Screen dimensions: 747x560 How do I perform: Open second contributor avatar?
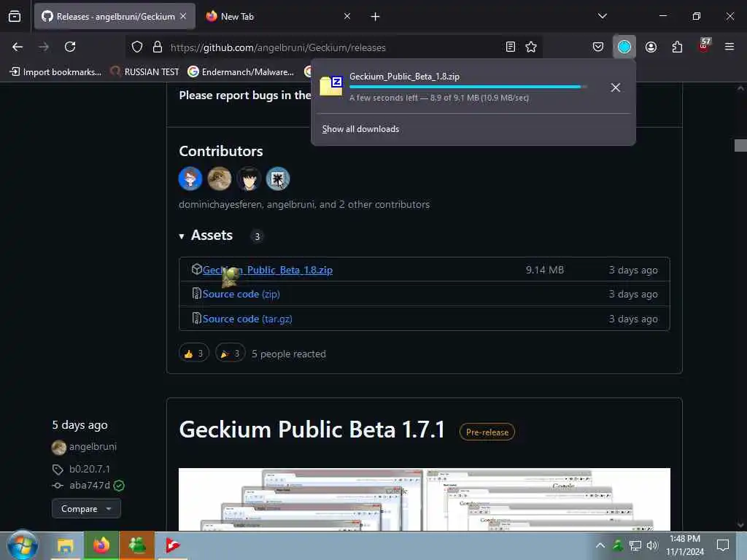[x=219, y=179]
